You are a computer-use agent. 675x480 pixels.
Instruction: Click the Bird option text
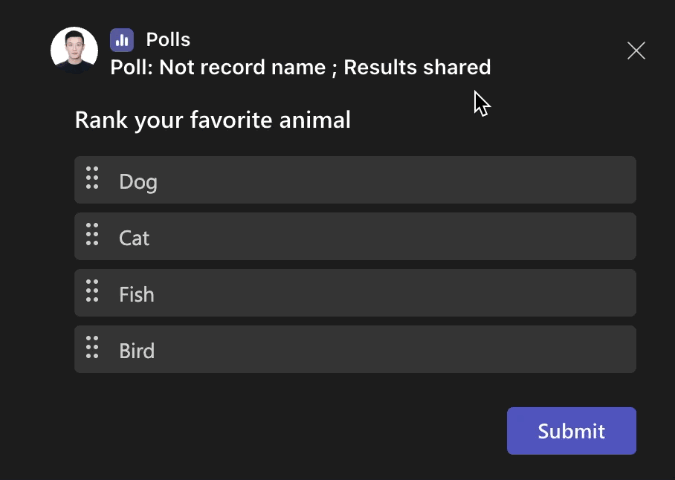pos(137,351)
